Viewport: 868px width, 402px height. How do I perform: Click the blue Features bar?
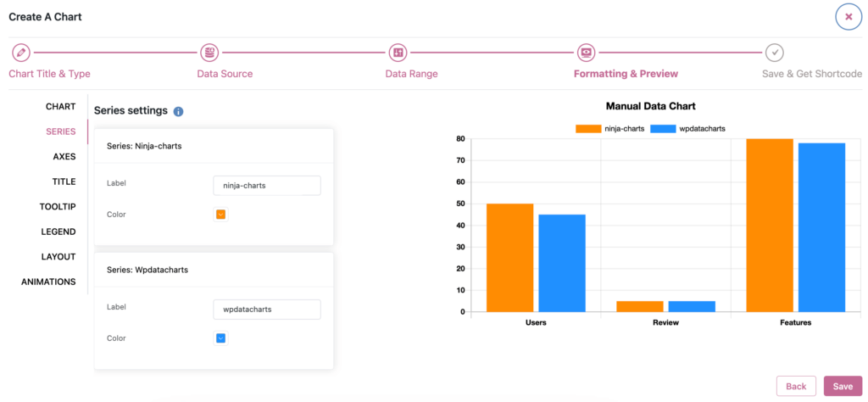click(821, 227)
